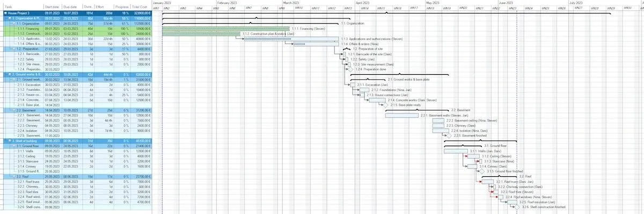Select the 1.1.2. Constructi.. task row
Screen dimensions: 644x214
point(77,33)
